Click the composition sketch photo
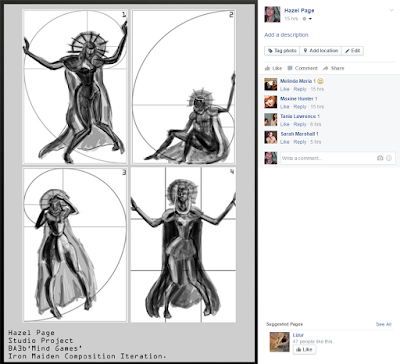Image resolution: width=400 pixels, height=364 pixels. [129, 182]
